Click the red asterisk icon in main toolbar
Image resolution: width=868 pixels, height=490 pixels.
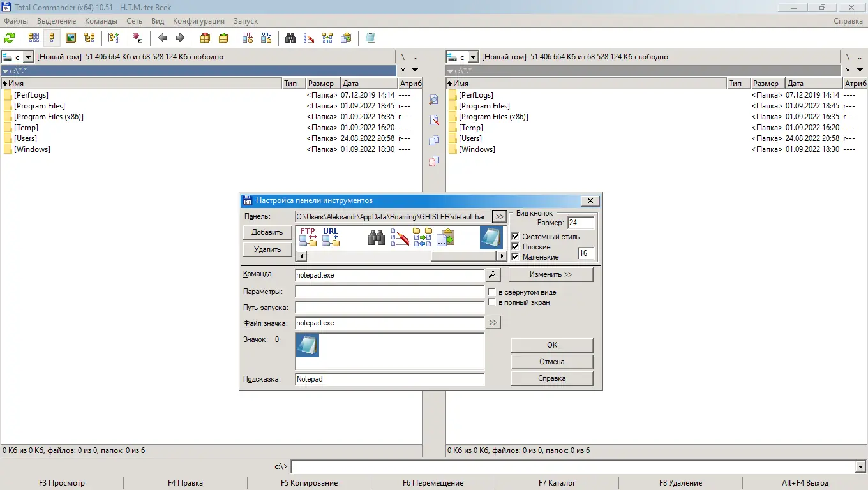137,38
